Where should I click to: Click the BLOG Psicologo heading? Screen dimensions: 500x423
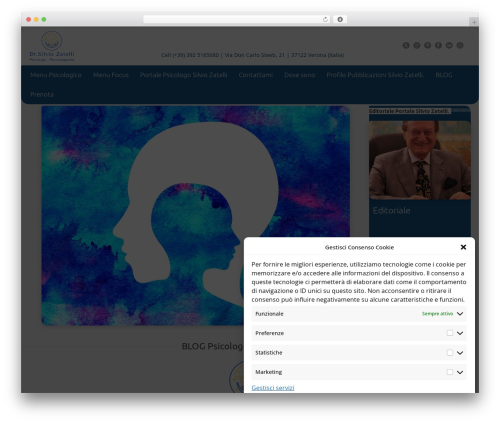[x=212, y=346]
